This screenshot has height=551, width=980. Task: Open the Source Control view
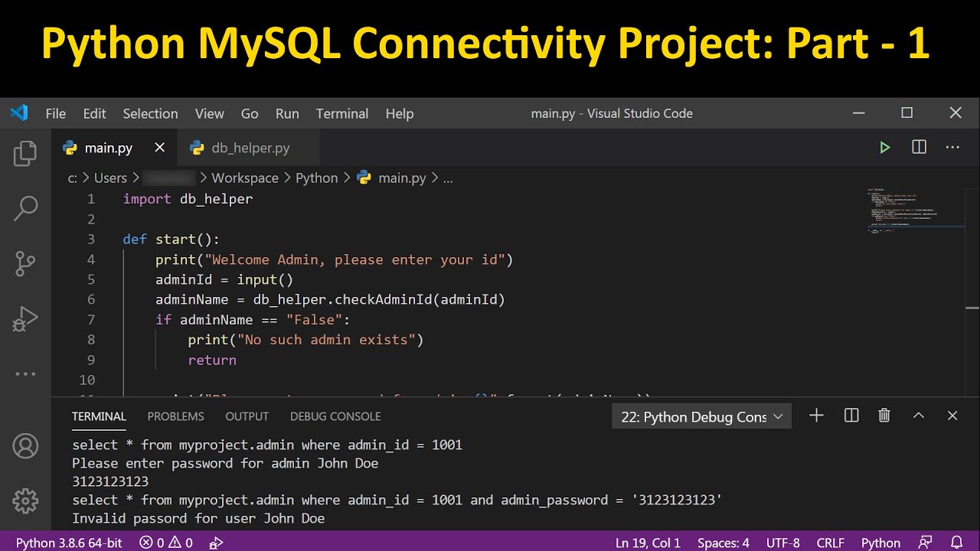pyautogui.click(x=25, y=264)
